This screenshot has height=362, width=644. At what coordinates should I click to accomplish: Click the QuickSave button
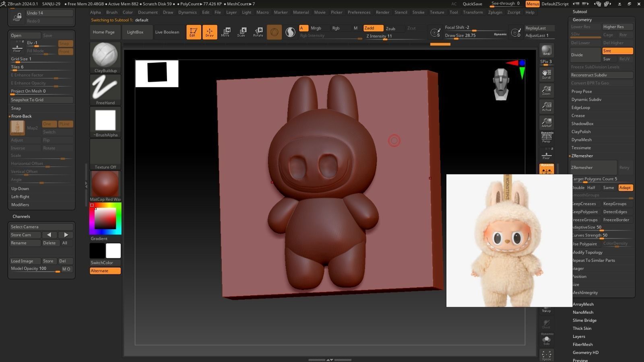[473, 4]
